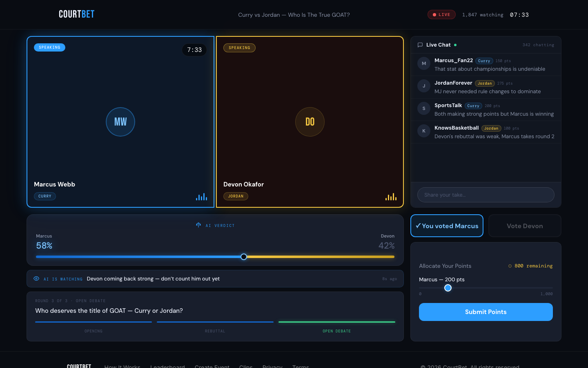The height and width of the screenshot is (368, 588).
Task: Click the debate title in the header
Action: pos(294,15)
